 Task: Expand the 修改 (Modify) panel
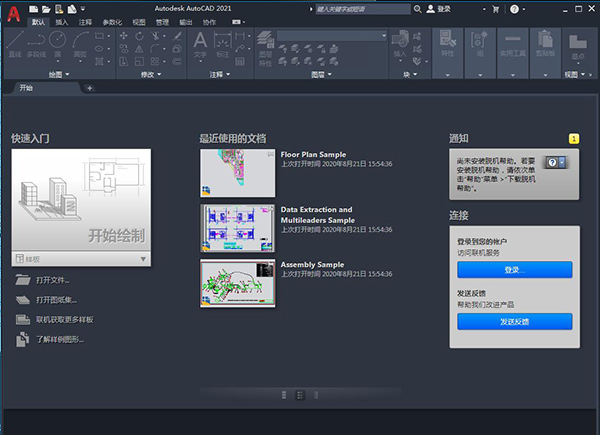tap(151, 74)
